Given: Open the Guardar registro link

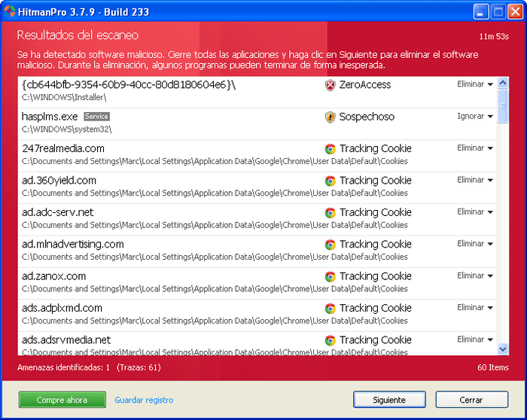Looking at the screenshot, I should point(144,400).
